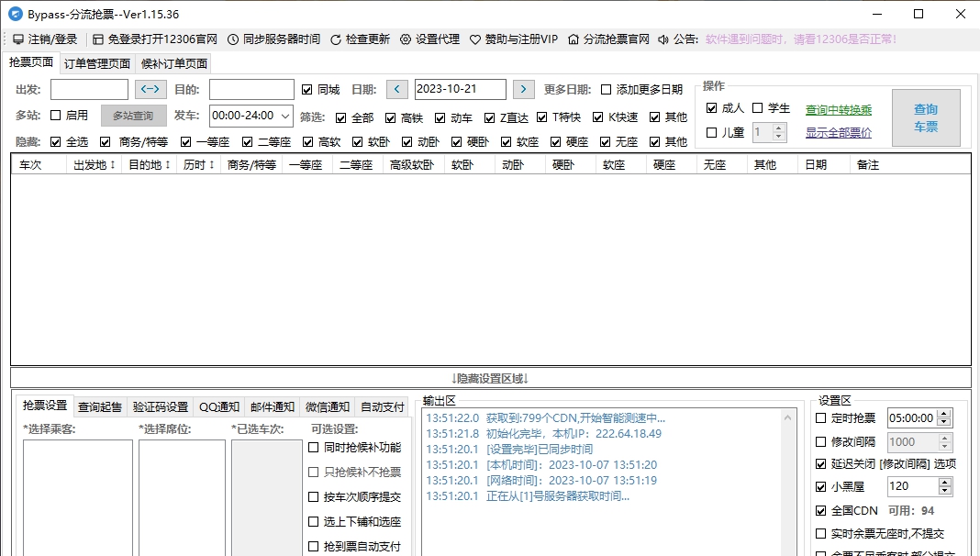Click the 检查更新 refresh icon
The height and width of the screenshot is (556, 980).
[336, 39]
